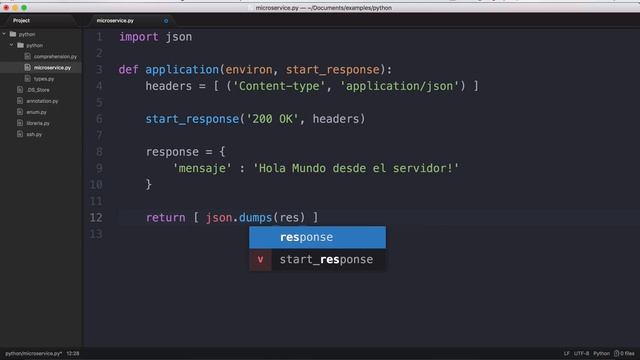Choose 'response' autocomplete suggestion

317,237
